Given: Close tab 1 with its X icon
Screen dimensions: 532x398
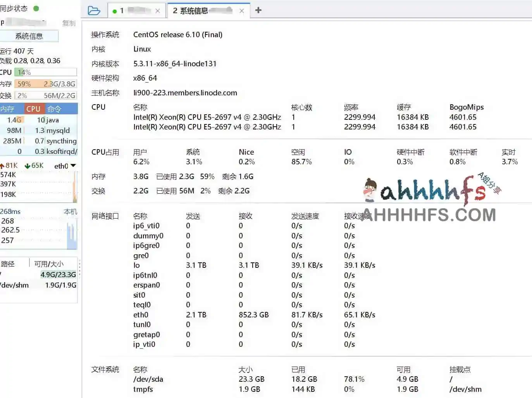Looking at the screenshot, I should [157, 11].
